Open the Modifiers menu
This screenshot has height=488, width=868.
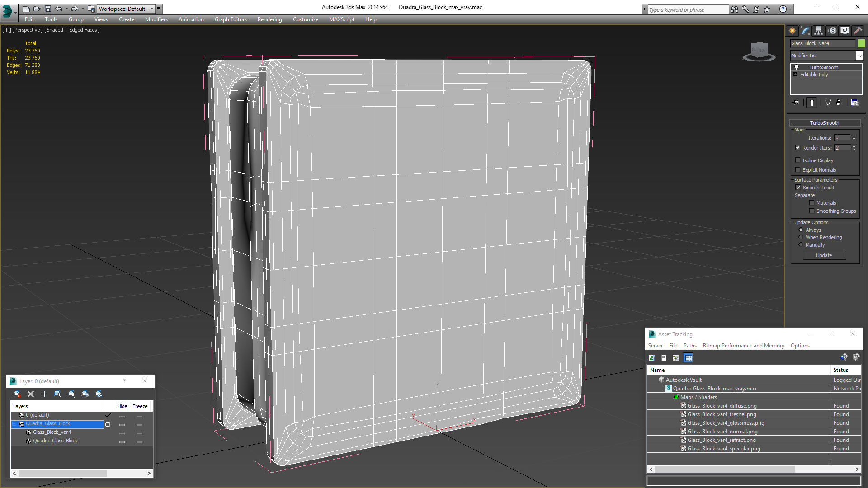click(x=156, y=19)
